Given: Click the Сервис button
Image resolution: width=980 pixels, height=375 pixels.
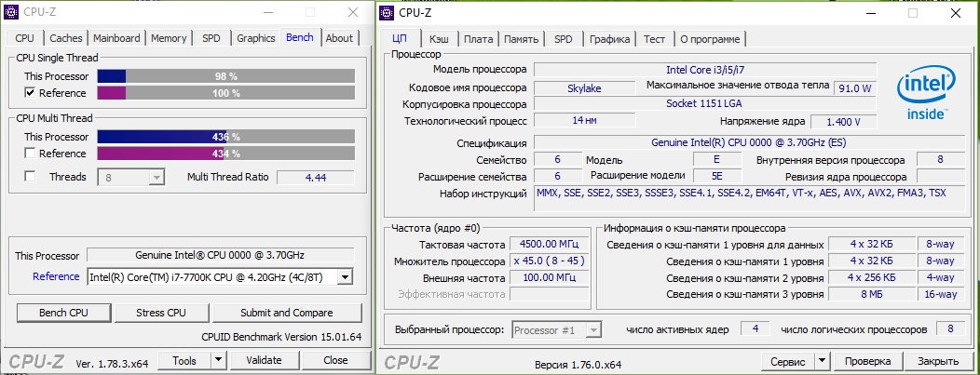Looking at the screenshot, I should pyautogui.click(x=788, y=361).
